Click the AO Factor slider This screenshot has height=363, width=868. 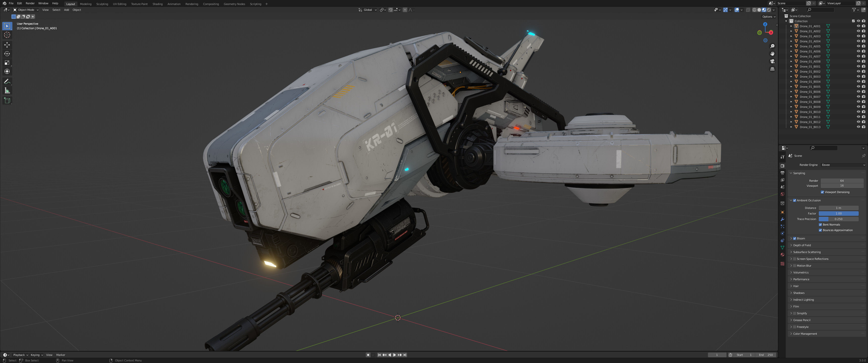838,214
